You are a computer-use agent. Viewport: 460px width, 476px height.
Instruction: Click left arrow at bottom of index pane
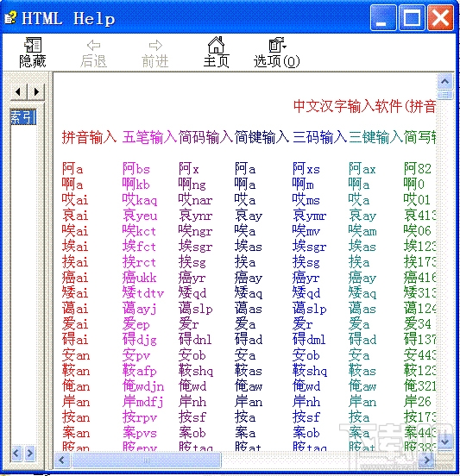tap(16, 454)
